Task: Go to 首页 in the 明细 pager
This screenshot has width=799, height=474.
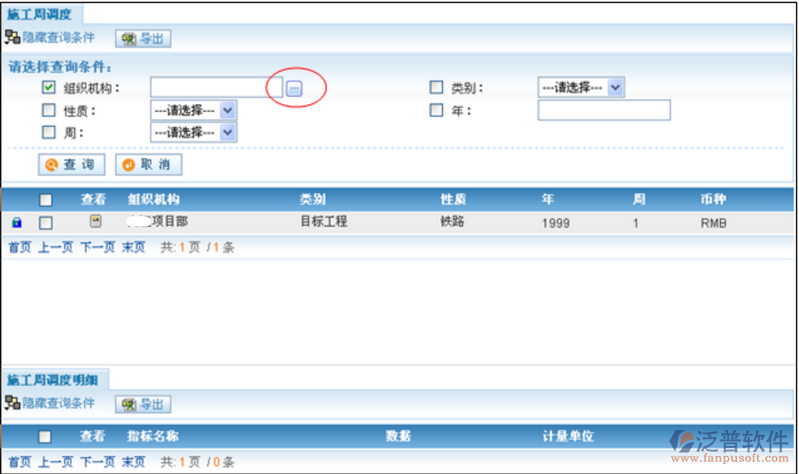Action: click(20, 462)
